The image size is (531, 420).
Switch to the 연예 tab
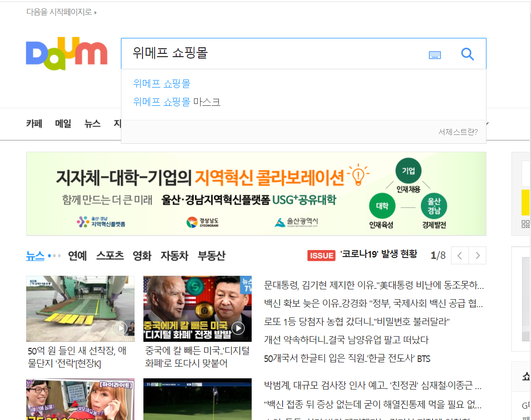[x=77, y=256]
